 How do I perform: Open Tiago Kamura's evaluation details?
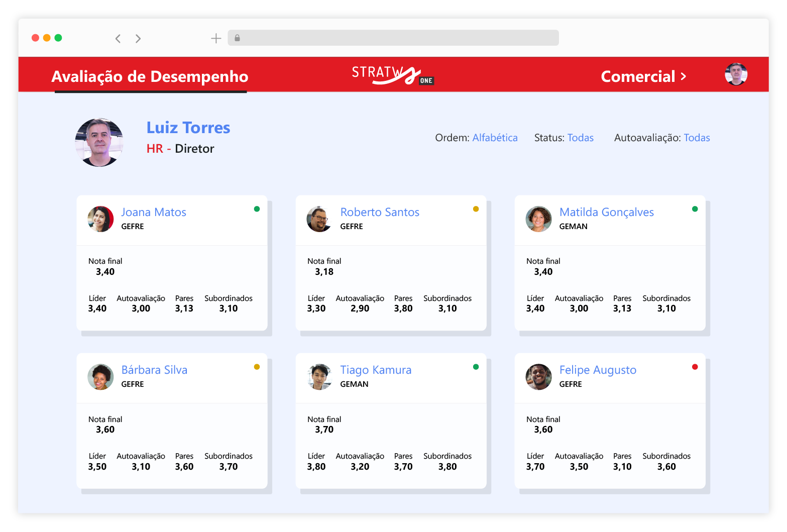coord(376,370)
